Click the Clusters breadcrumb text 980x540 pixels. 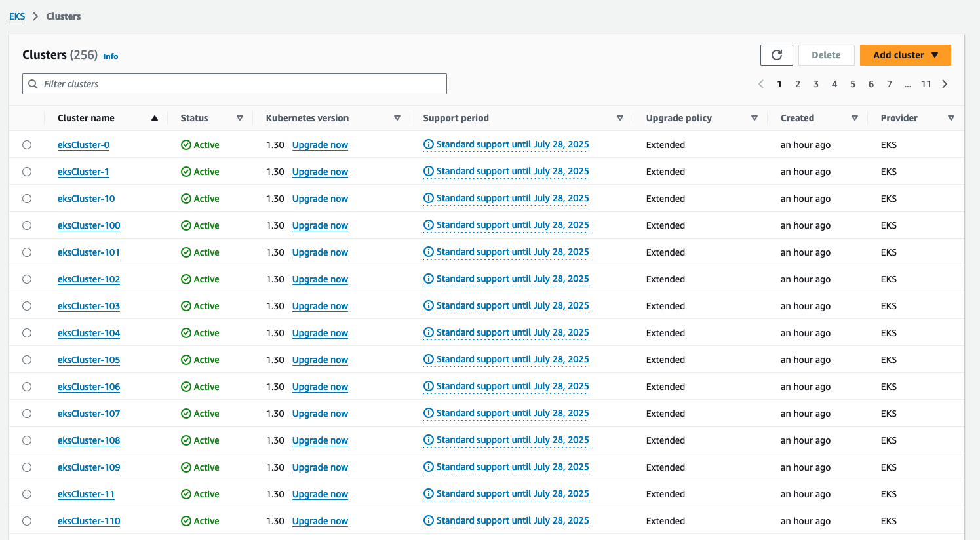pyautogui.click(x=64, y=16)
